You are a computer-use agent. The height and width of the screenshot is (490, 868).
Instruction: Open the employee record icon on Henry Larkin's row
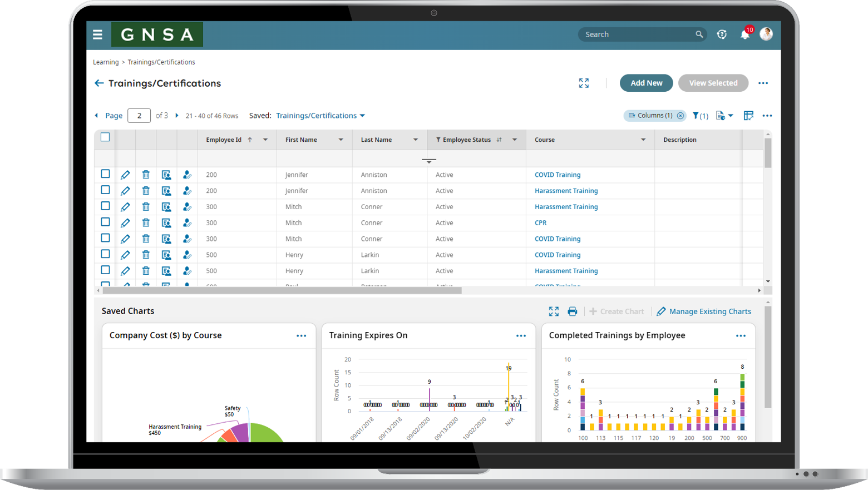pyautogui.click(x=166, y=255)
